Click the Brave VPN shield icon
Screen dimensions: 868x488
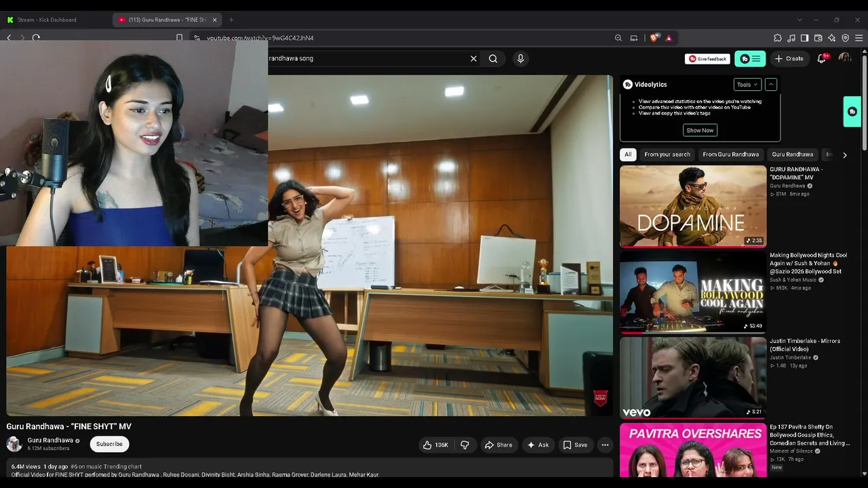845,38
